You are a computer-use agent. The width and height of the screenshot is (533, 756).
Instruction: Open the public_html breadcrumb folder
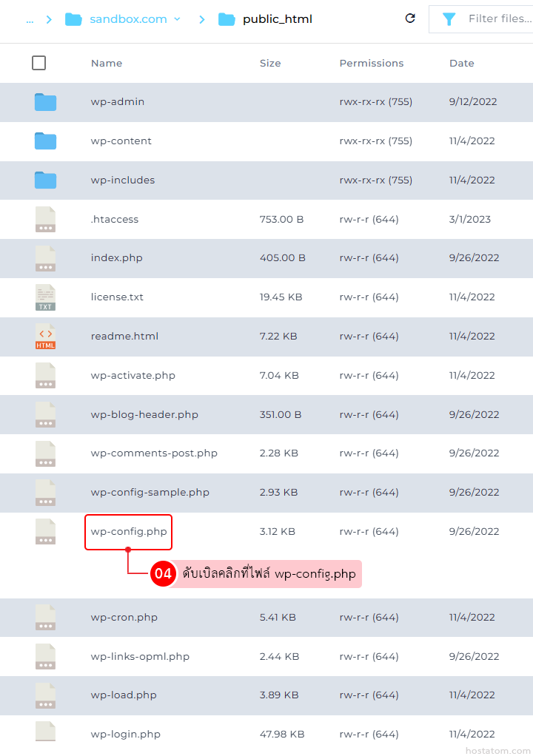coord(277,19)
